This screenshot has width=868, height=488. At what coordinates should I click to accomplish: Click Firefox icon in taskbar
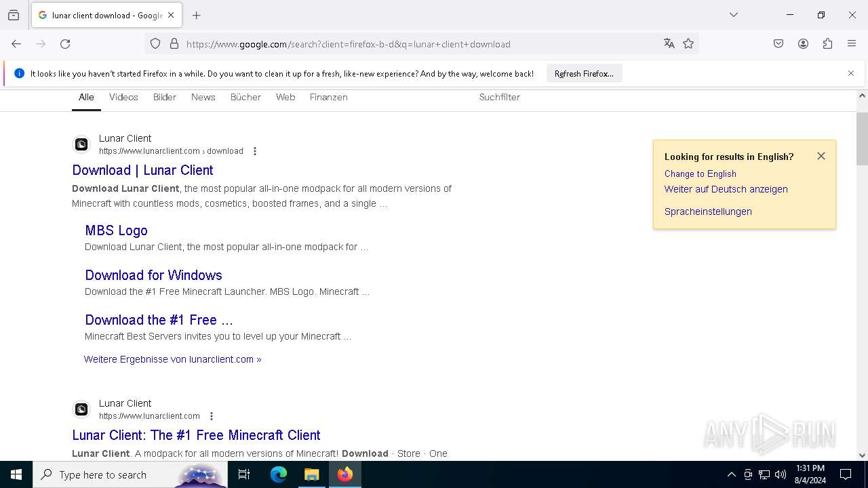(x=345, y=474)
